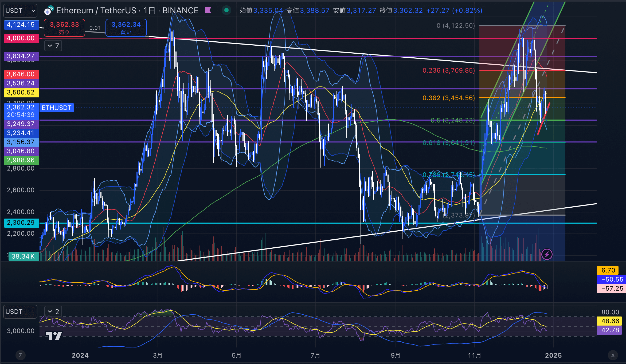Click the 3,536.24 purple price label

(21, 83)
